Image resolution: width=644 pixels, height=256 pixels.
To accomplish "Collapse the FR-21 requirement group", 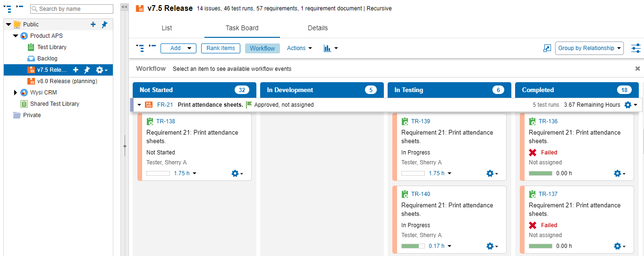I will [x=139, y=105].
